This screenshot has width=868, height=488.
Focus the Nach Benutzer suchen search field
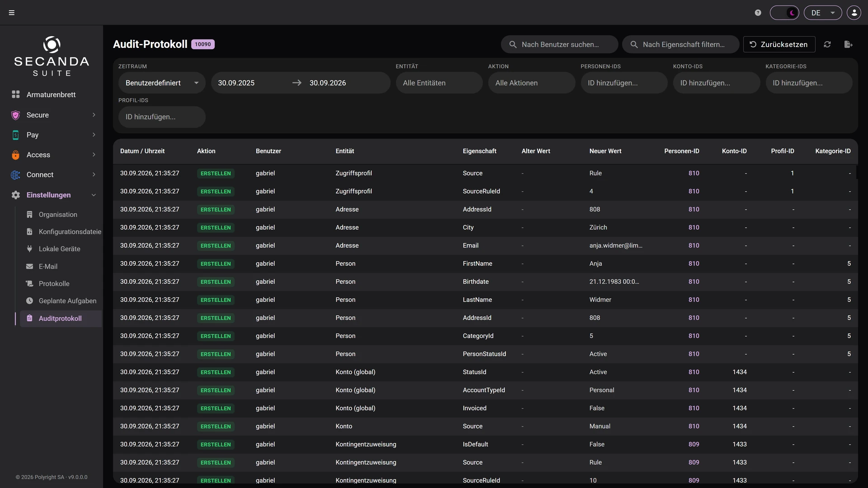click(559, 44)
